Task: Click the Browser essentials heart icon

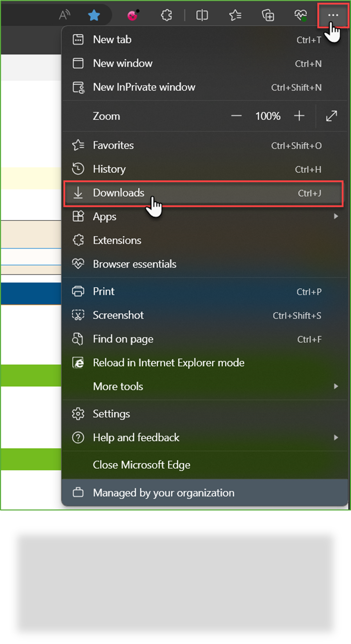Action: 301,15
